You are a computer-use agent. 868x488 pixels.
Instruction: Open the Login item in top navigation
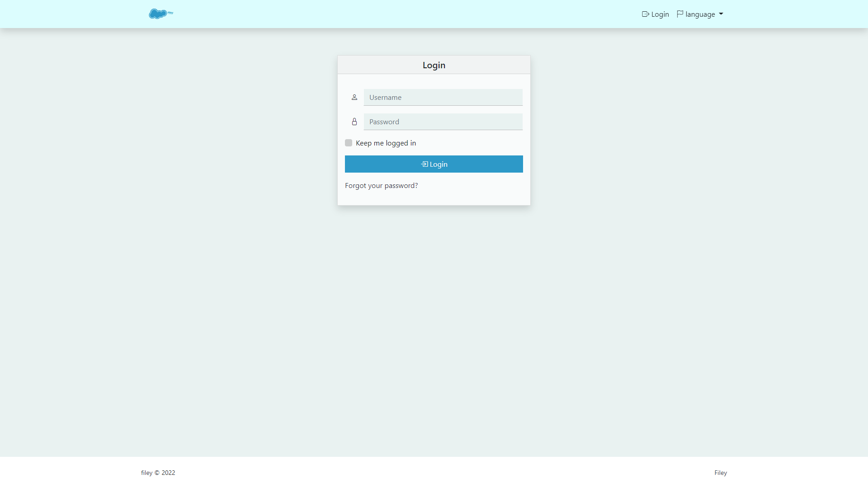[x=660, y=14]
